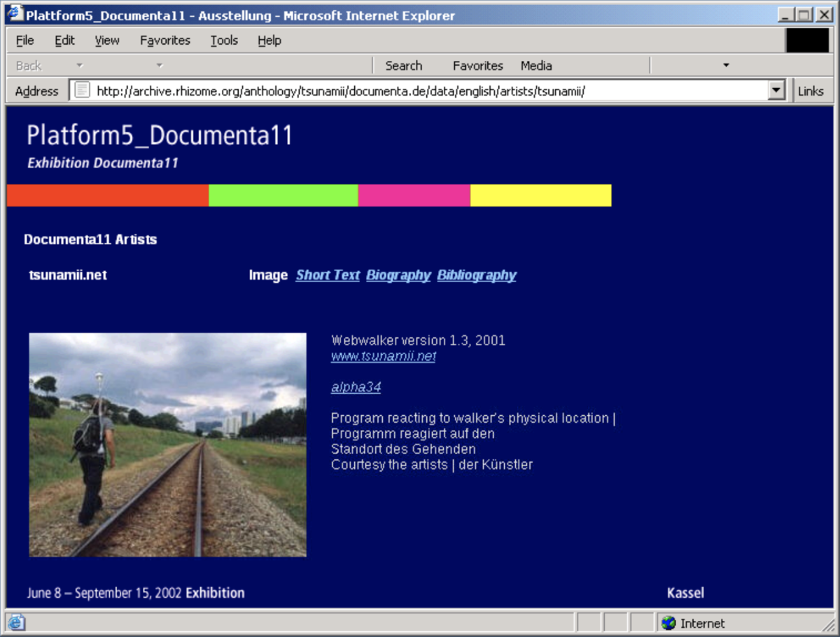Click the alpha34 link

pos(356,386)
